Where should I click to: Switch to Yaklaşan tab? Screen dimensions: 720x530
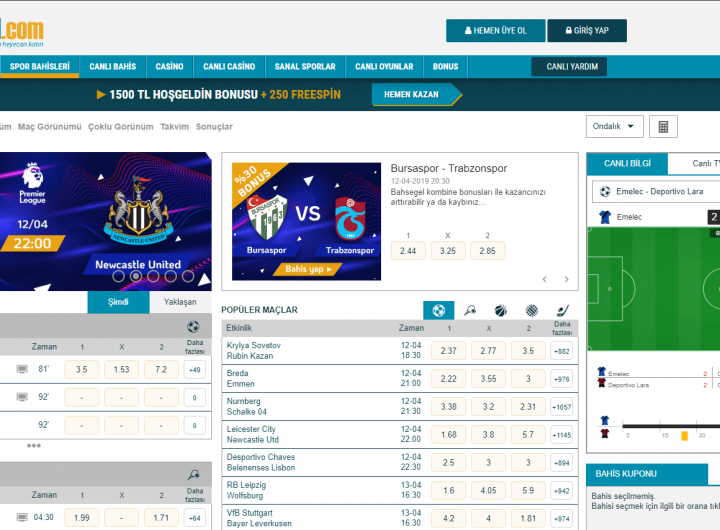[180, 302]
